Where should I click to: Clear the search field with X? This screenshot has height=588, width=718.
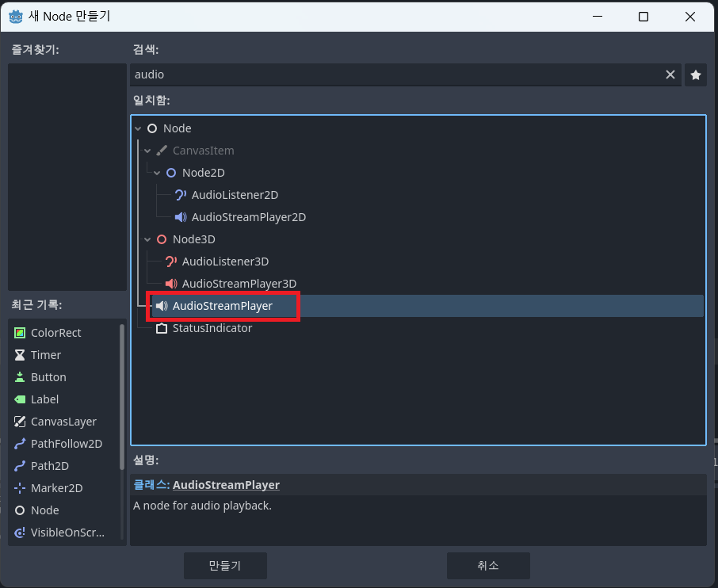tap(670, 74)
